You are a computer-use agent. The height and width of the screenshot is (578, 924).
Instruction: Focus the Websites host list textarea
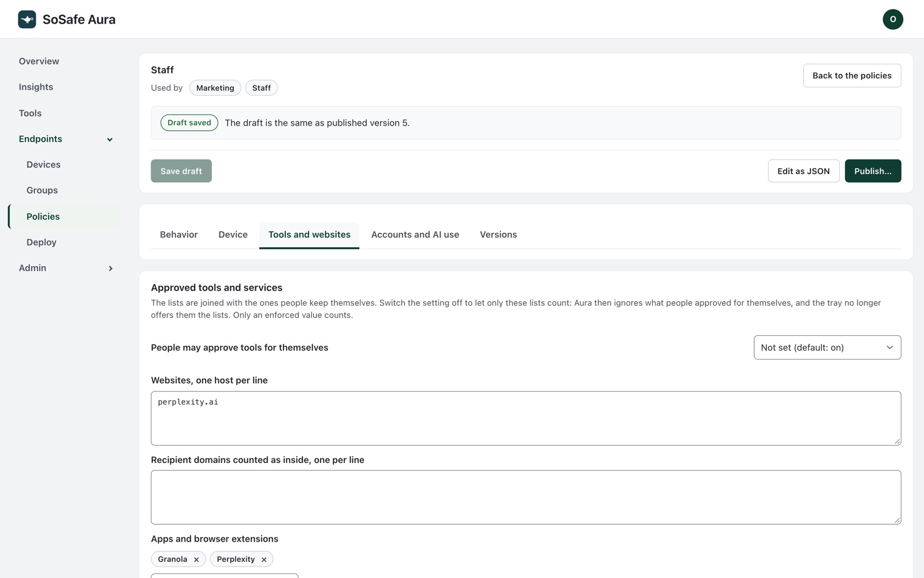tap(526, 418)
